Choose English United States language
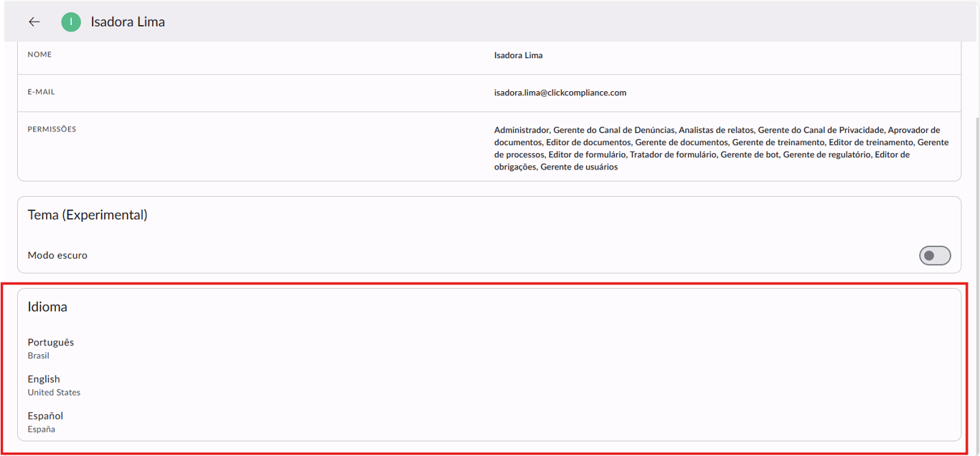Image resolution: width=980 pixels, height=456 pixels. pos(54,385)
